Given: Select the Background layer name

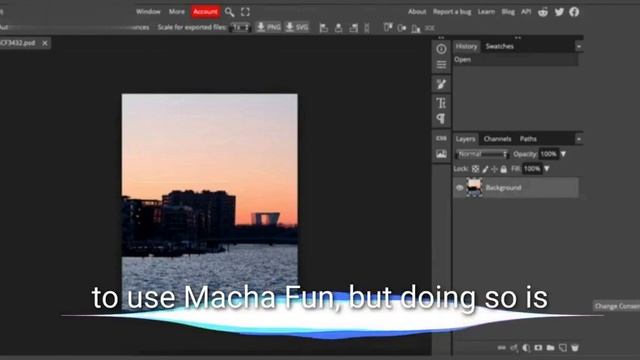Looking at the screenshot, I should coord(503,188).
